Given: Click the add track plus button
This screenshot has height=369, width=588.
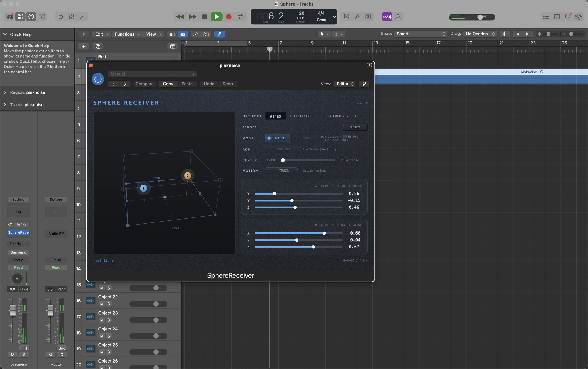Looking at the screenshot, I should click(x=83, y=46).
